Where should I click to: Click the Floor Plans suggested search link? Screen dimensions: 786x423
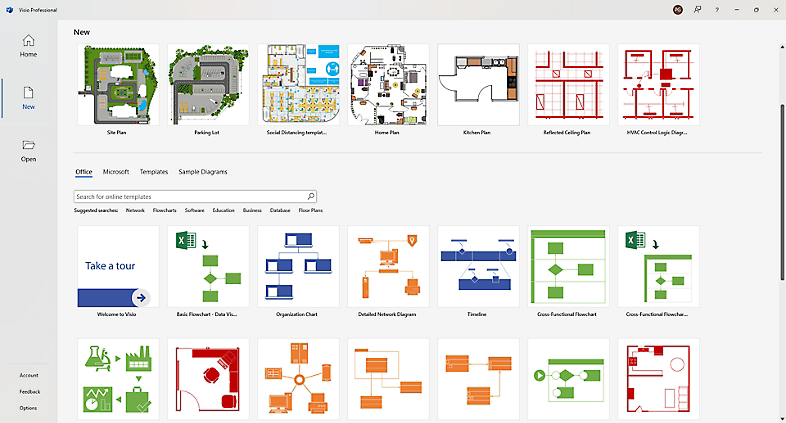tap(309, 211)
